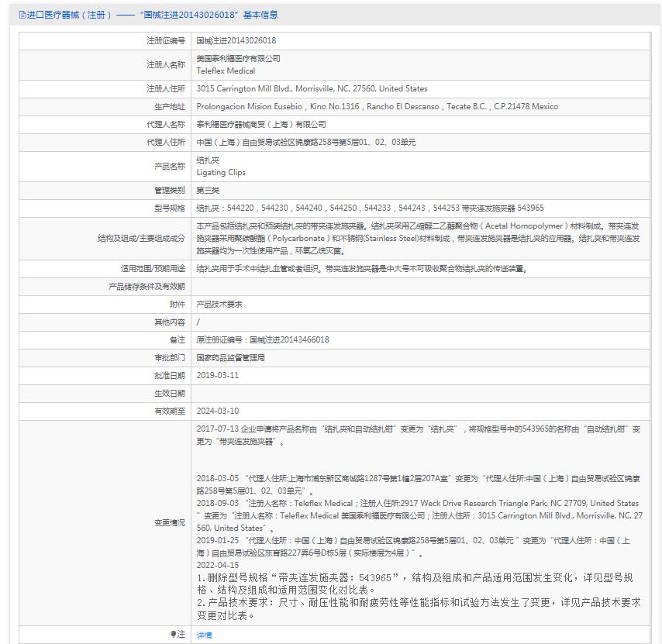The height and width of the screenshot is (644, 662).
Task: Select approval department 国家药品监督管理局
Action: point(230,358)
